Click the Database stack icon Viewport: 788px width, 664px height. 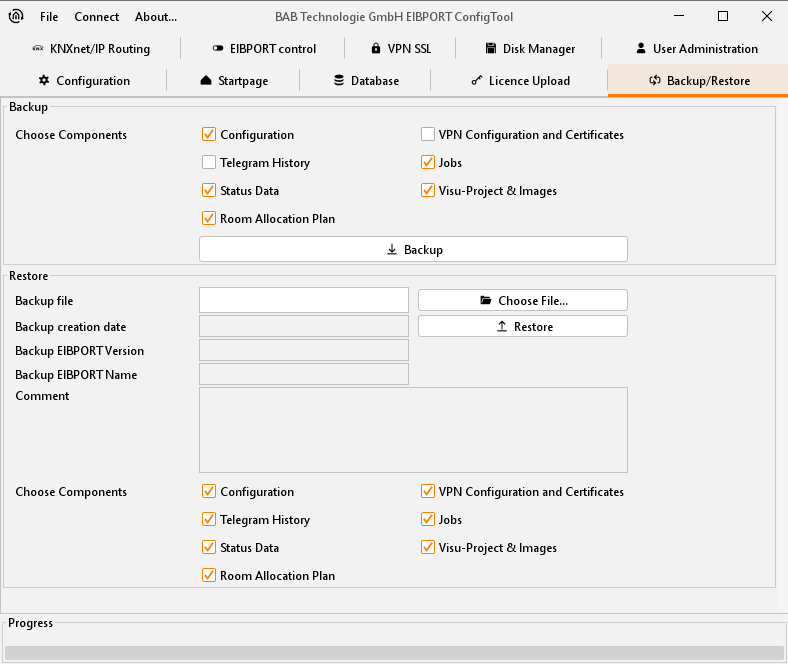click(339, 81)
